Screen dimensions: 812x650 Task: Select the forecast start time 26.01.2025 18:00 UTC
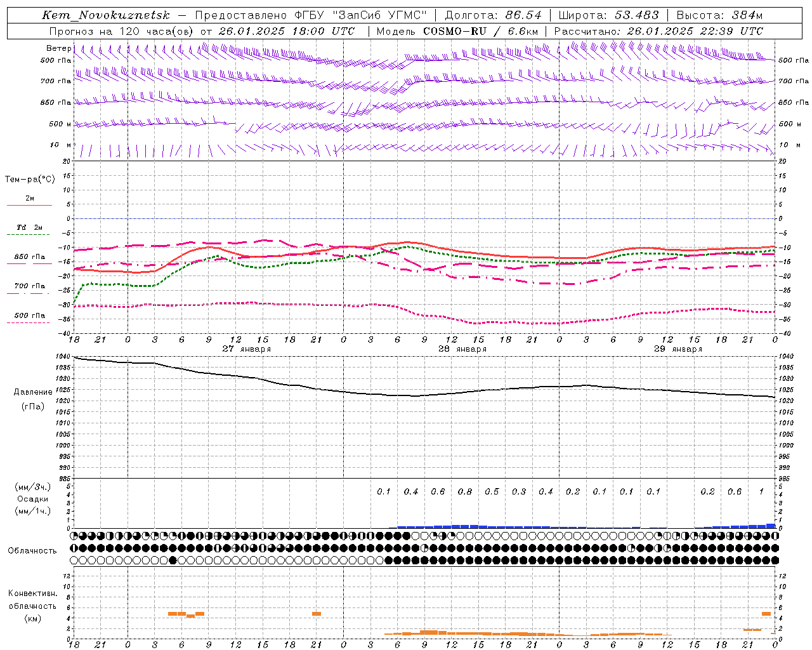287,31
